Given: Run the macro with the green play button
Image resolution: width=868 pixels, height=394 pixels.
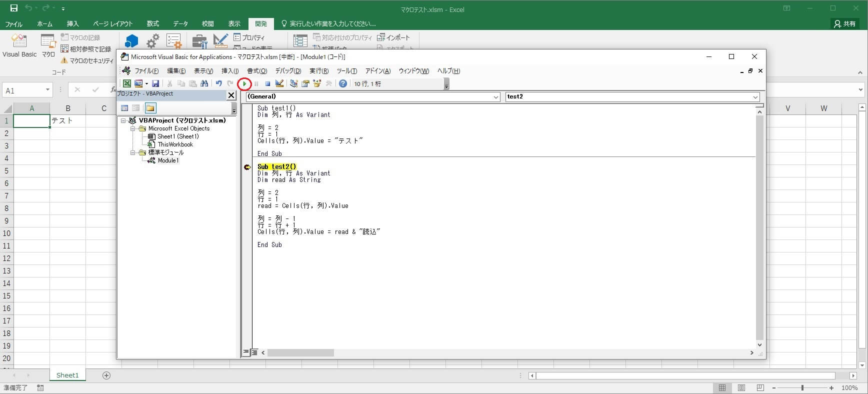Looking at the screenshot, I should coord(244,83).
